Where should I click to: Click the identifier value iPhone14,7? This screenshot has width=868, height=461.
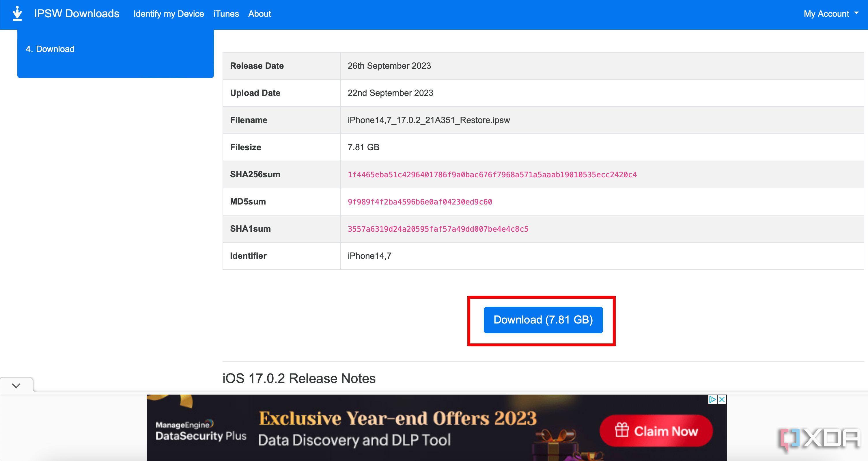coord(369,256)
